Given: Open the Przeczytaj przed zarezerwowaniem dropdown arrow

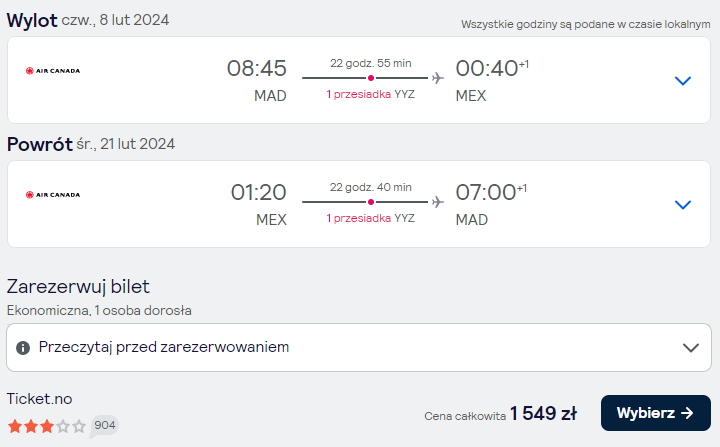Looking at the screenshot, I should (691, 348).
